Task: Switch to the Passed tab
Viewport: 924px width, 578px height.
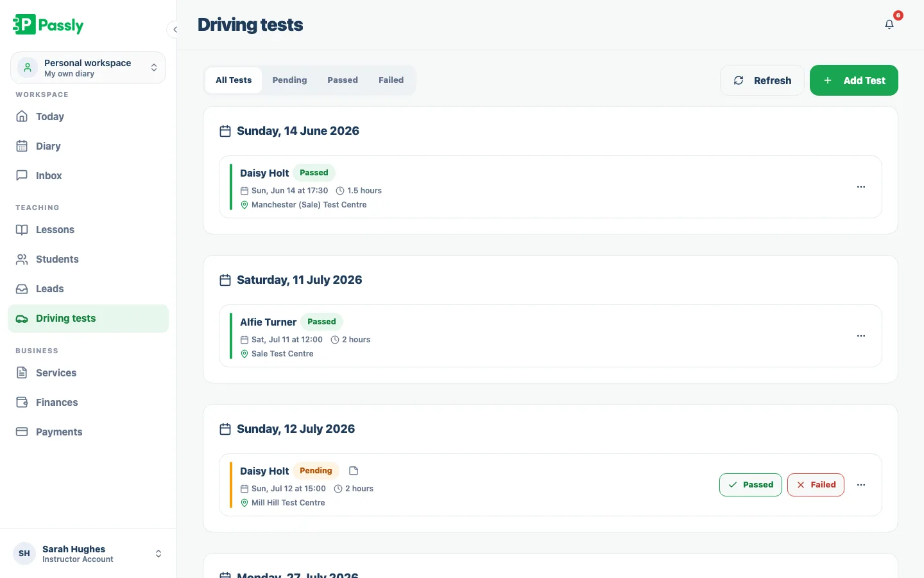Action: tap(343, 80)
